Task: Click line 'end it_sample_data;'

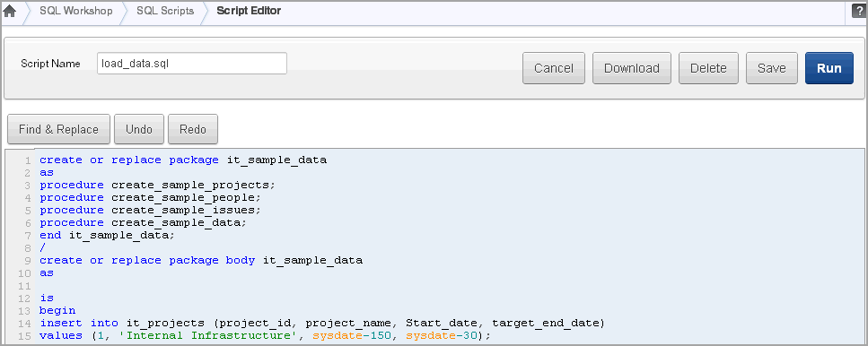Action: coord(107,236)
